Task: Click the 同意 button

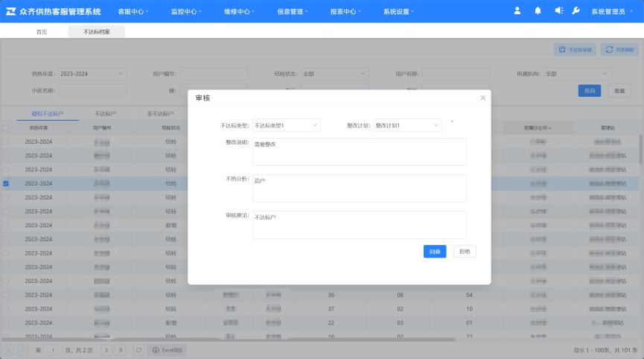Action: (435, 252)
